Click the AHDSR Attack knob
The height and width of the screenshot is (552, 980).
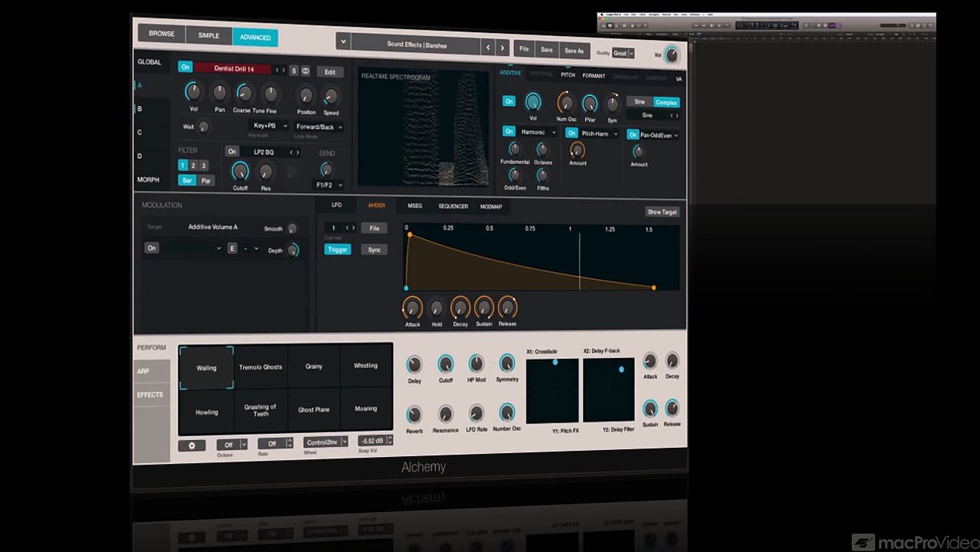pos(412,308)
